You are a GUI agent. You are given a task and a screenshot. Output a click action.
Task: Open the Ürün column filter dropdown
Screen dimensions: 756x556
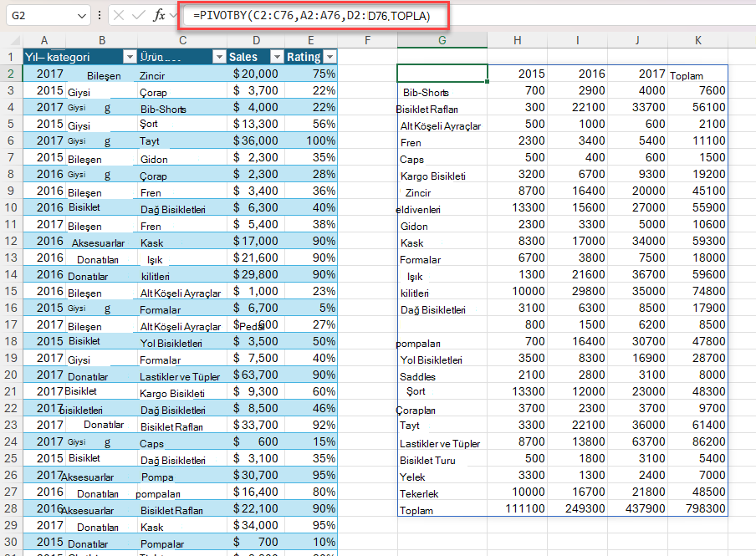click(x=219, y=58)
